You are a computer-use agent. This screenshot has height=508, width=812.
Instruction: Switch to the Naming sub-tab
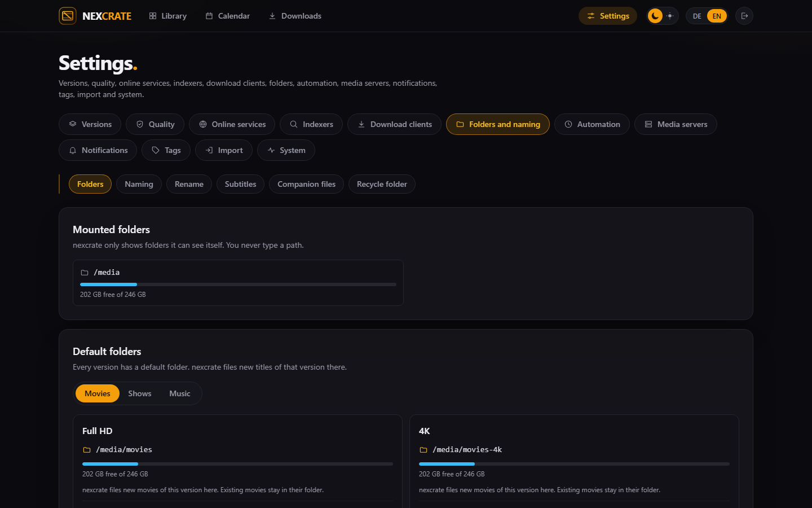click(x=139, y=184)
